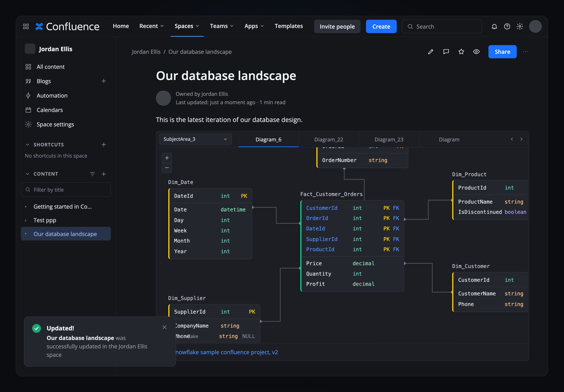Expand the Test ppp tree item
Screen dimensions: 564x392
point(26,220)
